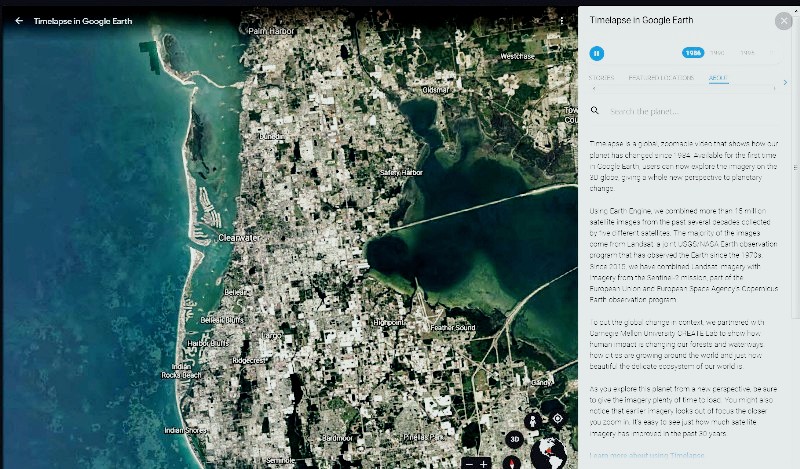Viewport: 800px width, 469px height.
Task: Click the Ridgecrest map label
Action: click(249, 360)
